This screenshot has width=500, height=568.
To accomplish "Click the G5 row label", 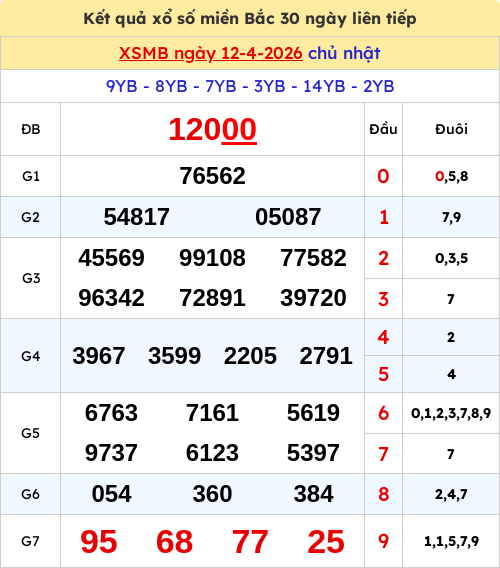I will point(30,433).
